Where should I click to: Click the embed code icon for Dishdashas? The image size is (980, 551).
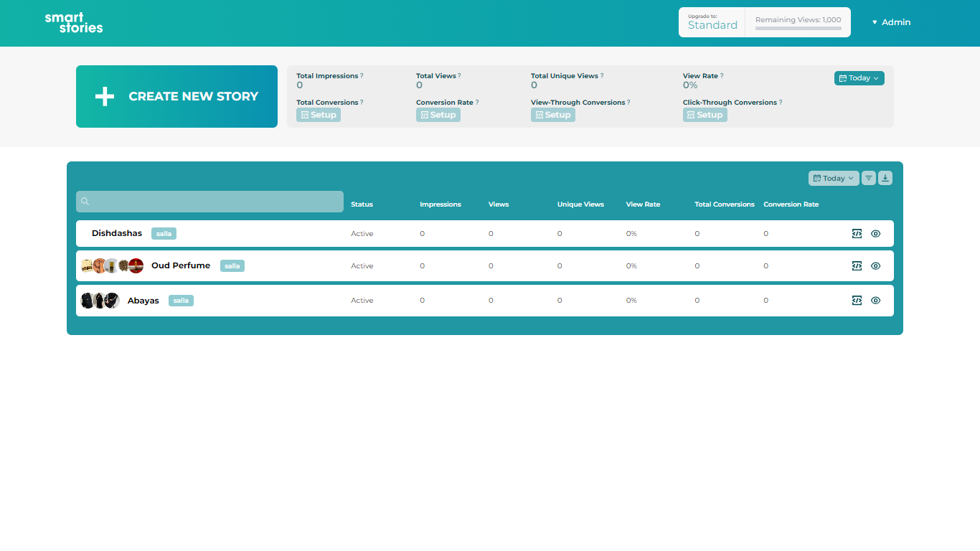(x=857, y=234)
